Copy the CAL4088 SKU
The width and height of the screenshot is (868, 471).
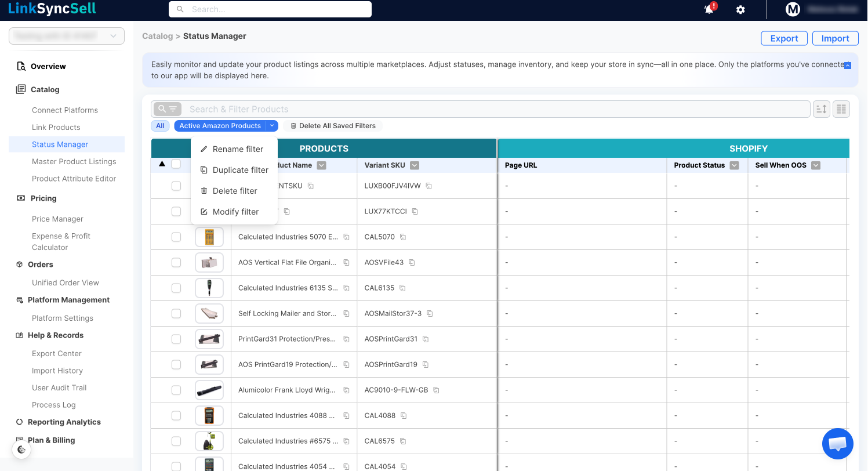[404, 416]
